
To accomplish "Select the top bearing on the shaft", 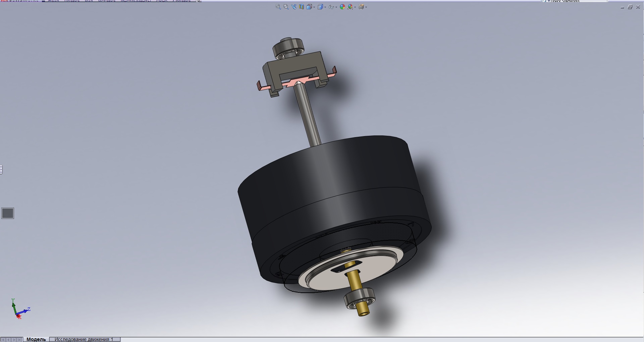I will [x=288, y=48].
